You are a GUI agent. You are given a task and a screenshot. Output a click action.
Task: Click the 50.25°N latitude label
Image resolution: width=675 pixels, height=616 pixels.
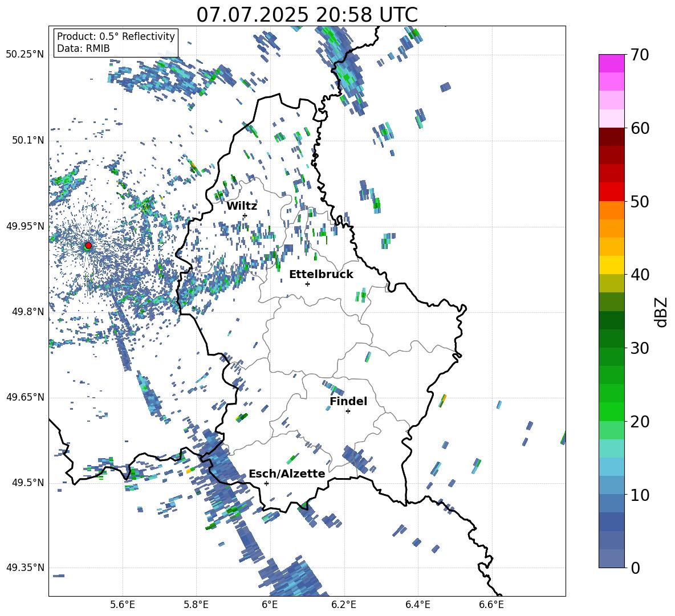coord(25,55)
